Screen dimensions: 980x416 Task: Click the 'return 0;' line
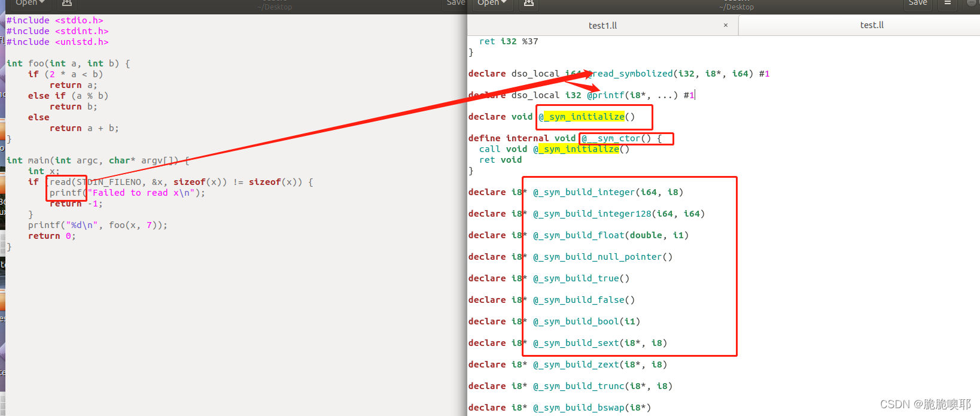[x=52, y=236]
